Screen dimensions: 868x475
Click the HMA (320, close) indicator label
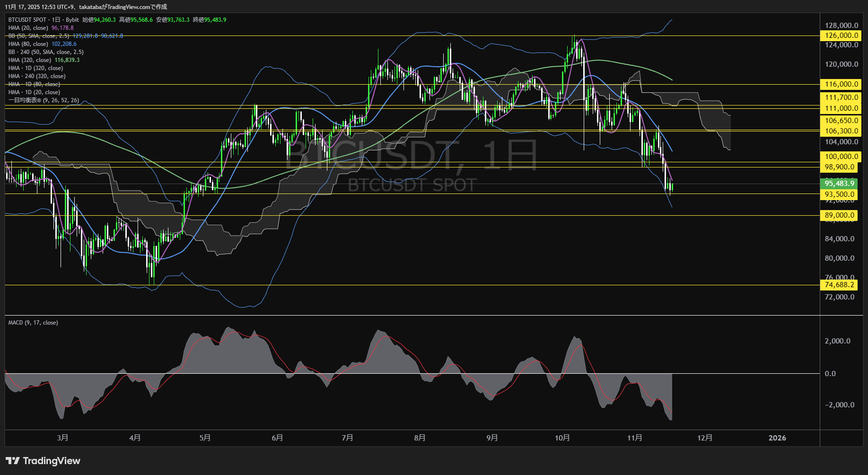pyautogui.click(x=30, y=60)
